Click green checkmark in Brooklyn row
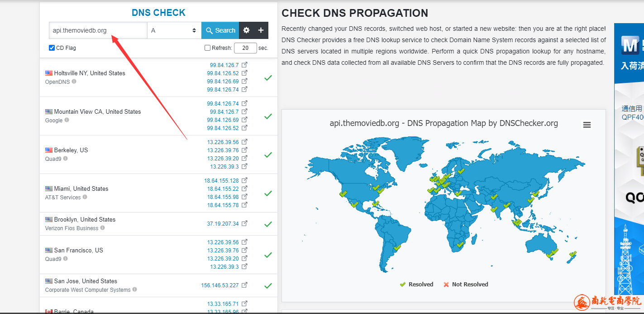The height and width of the screenshot is (314, 644). pos(268,224)
